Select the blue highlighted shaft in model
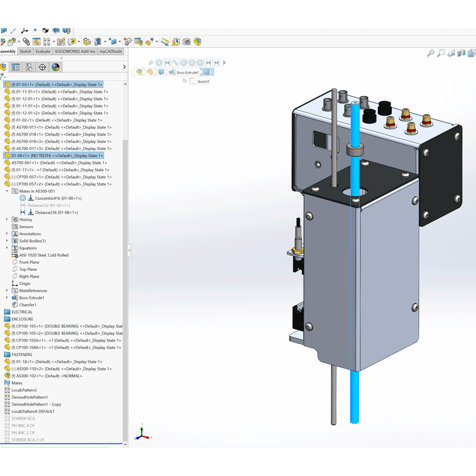The image size is (476, 476). point(354,286)
